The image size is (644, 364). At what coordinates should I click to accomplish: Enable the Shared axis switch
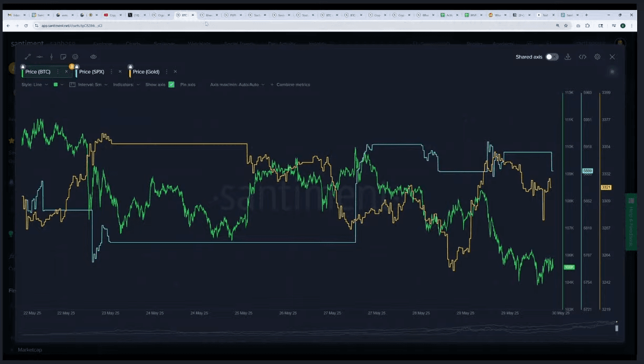click(x=551, y=57)
